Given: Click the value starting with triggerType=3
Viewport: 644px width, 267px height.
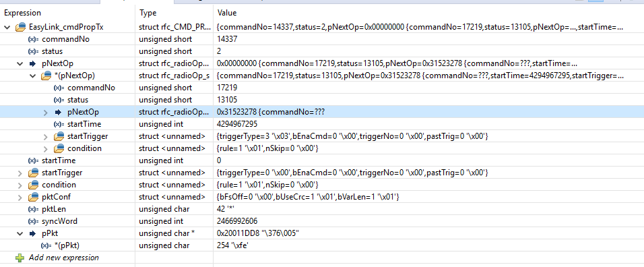Looking at the screenshot, I should pos(352,136).
